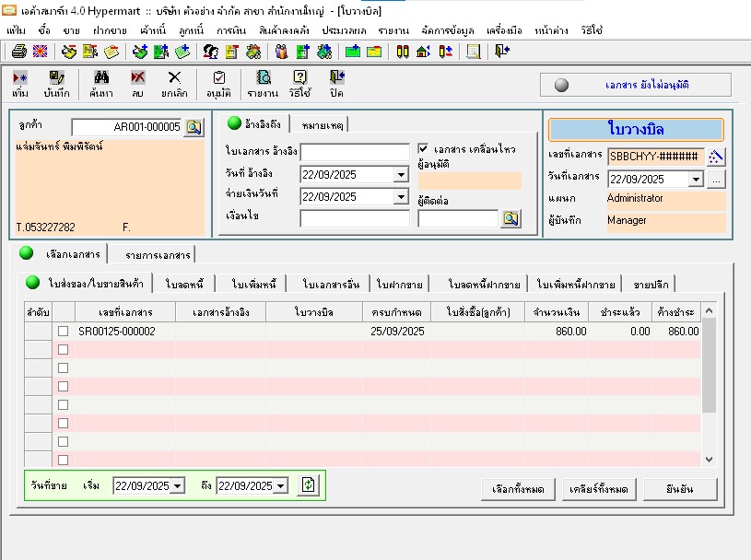Expand the จ่ายเงินวันที่ date dropdown

point(400,197)
